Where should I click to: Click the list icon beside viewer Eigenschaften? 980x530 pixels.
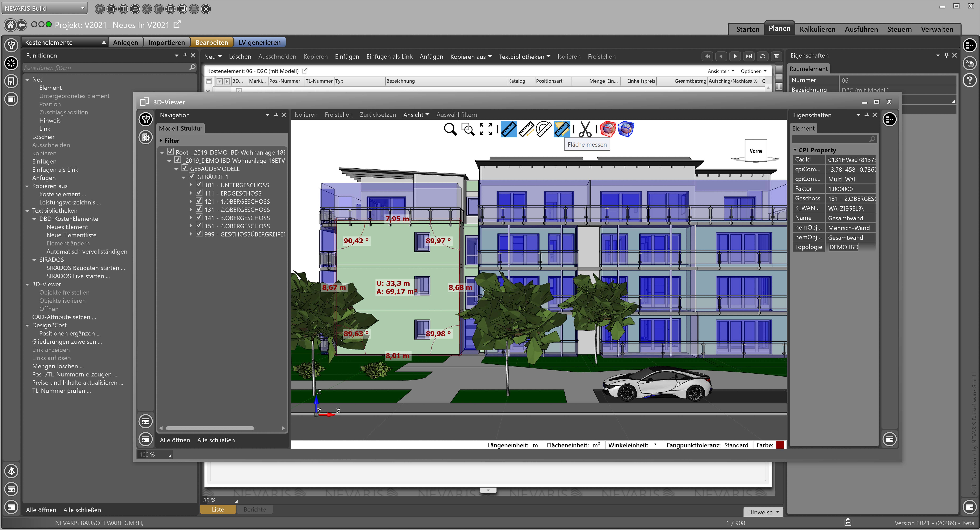[x=889, y=119]
